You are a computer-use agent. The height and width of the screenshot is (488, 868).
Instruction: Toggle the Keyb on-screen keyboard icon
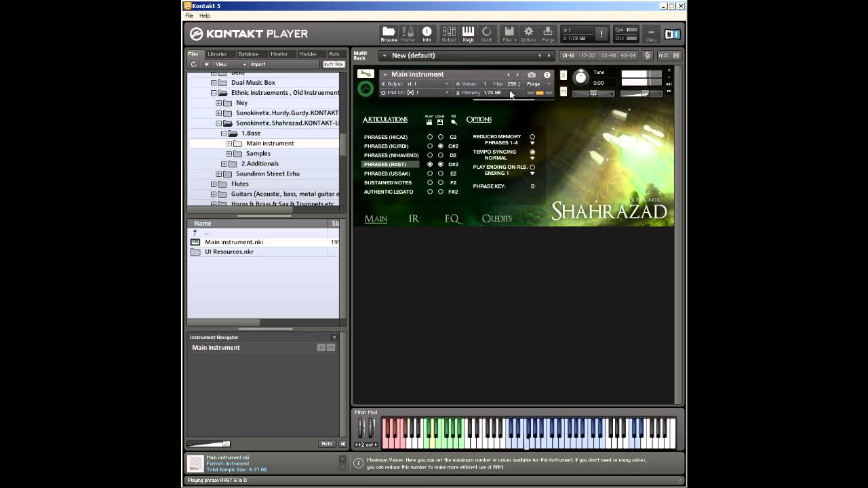(468, 34)
